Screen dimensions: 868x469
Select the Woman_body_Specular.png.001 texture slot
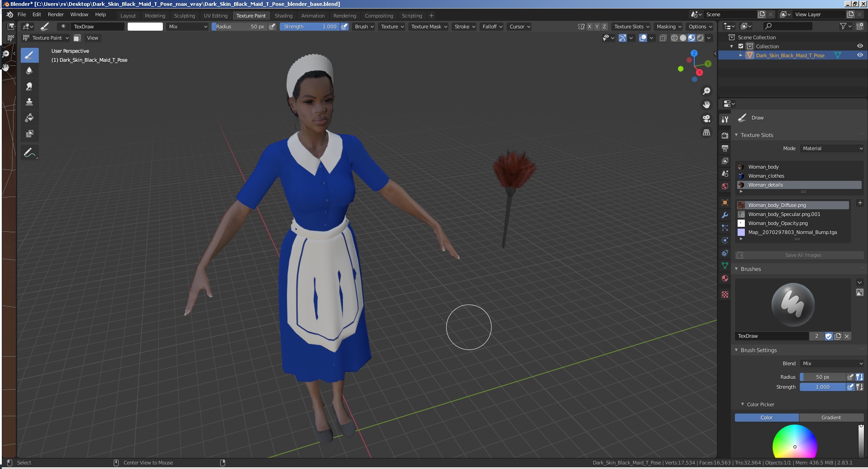[793, 214]
